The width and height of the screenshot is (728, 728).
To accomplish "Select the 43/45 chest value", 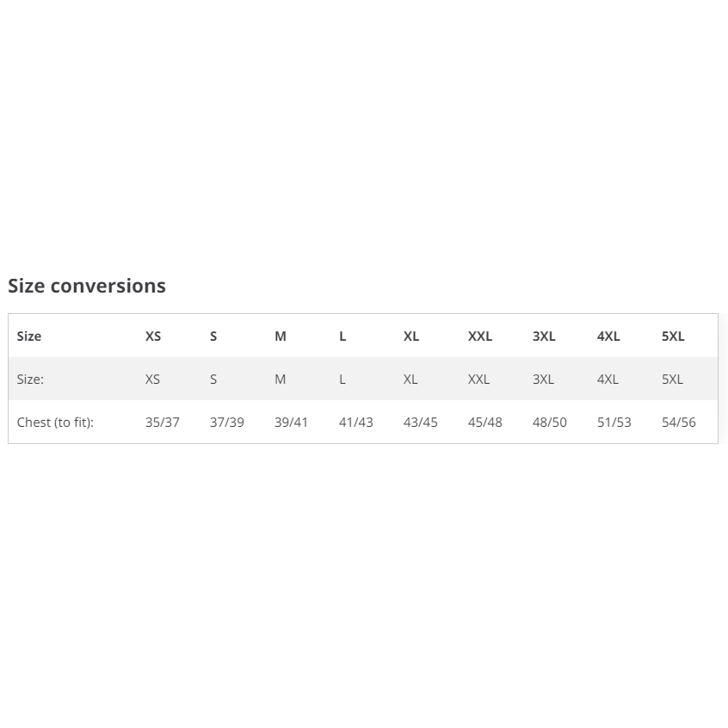I will 421,422.
